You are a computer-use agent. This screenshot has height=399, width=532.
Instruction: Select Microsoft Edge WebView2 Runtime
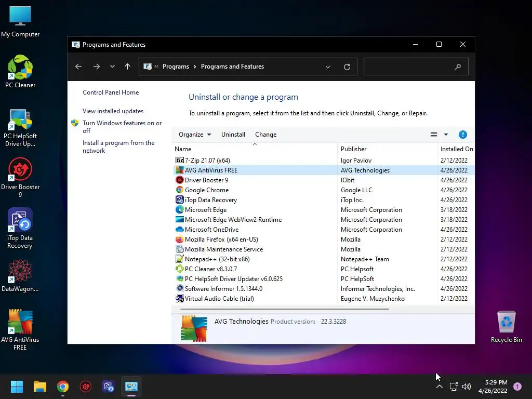click(x=324, y=220)
